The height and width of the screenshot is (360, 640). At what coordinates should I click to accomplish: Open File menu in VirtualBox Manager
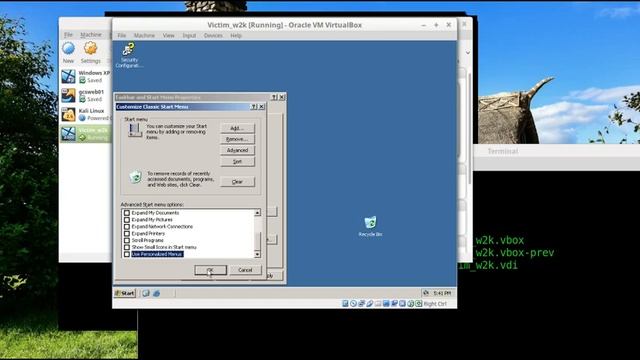(68, 35)
